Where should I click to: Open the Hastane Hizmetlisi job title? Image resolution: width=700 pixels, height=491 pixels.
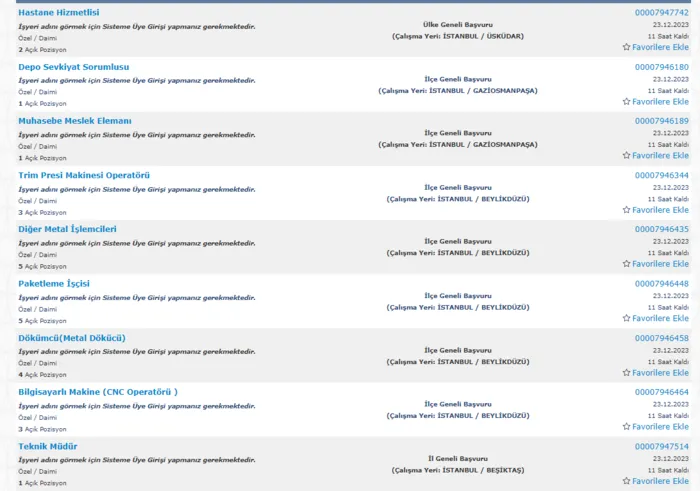(59, 12)
